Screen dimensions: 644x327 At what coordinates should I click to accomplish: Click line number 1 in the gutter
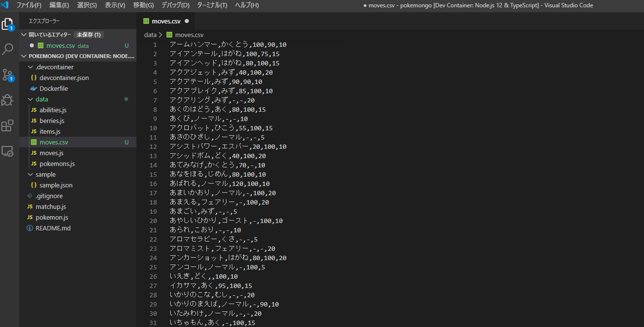[x=155, y=44]
